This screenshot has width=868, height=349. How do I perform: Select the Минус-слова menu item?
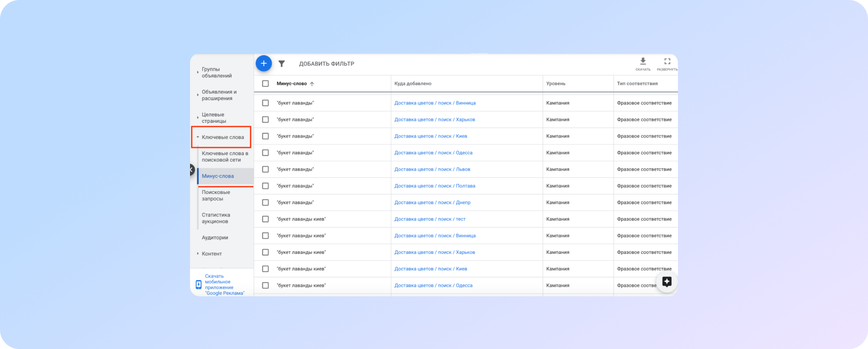coord(218,176)
